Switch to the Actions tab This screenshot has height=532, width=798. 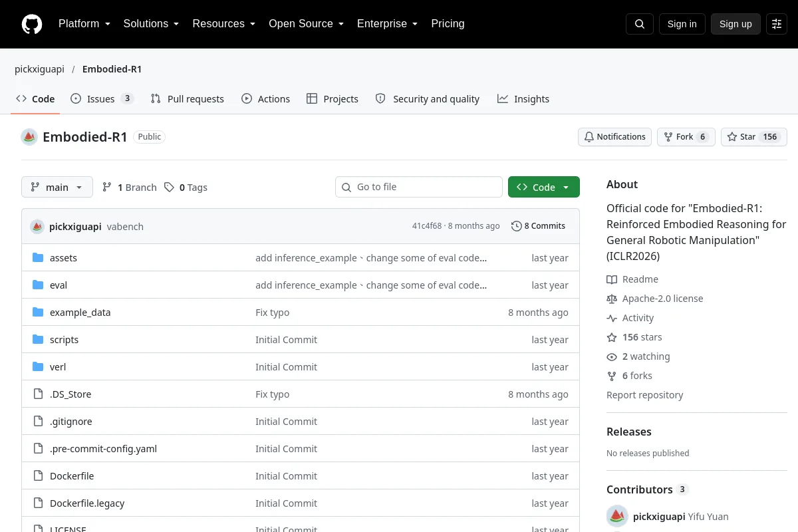266,99
